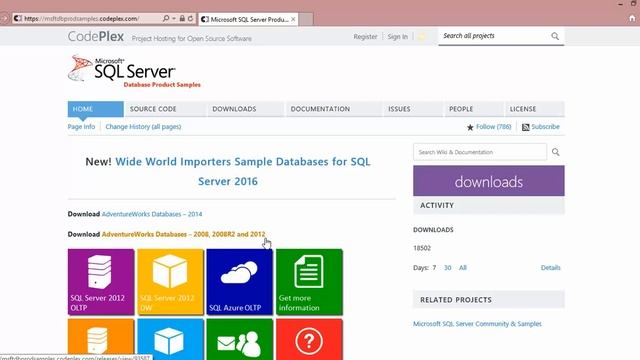Click the Search all projects magnifier icon
Screen dimensions: 640x360
pos(555,36)
